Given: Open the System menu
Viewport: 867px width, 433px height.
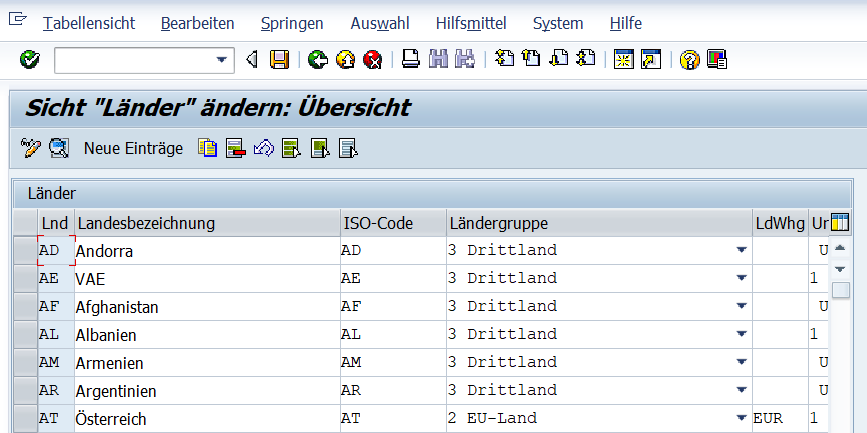Looking at the screenshot, I should tap(558, 24).
